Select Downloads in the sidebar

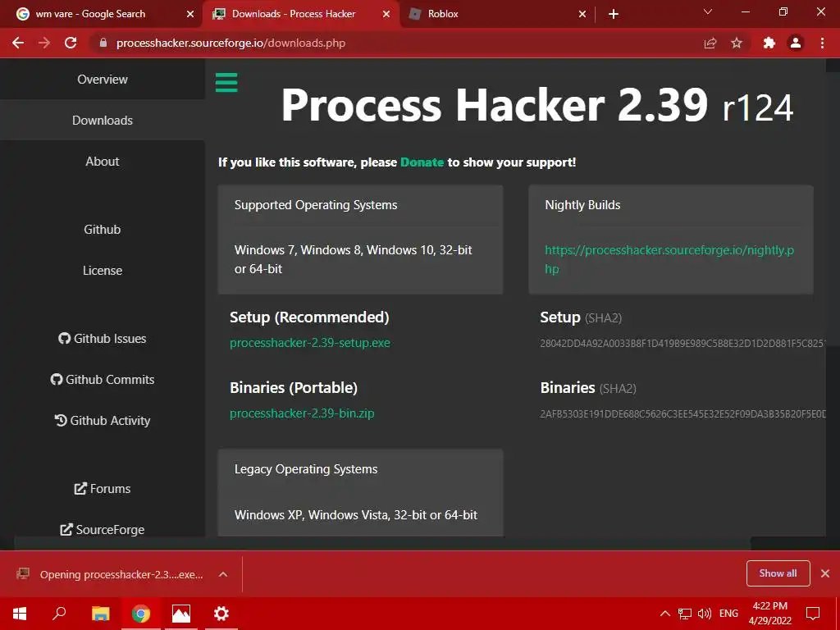[x=103, y=120]
